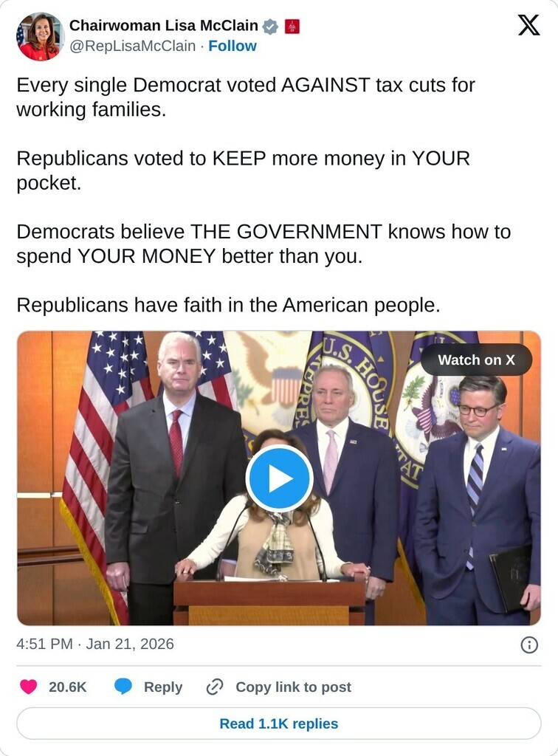Open the 4:51 PM Jan 21, 2026 timestamp
This screenshot has height=756, width=558.
pos(95,644)
